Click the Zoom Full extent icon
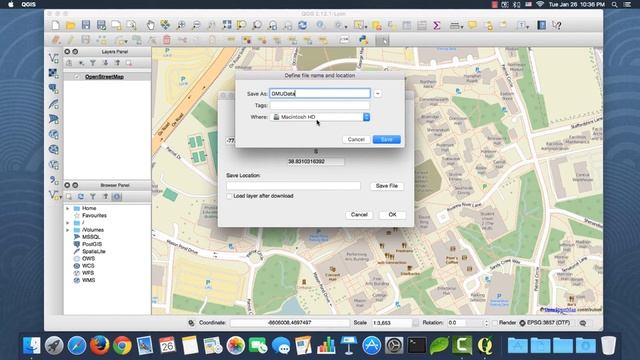 point(227,25)
